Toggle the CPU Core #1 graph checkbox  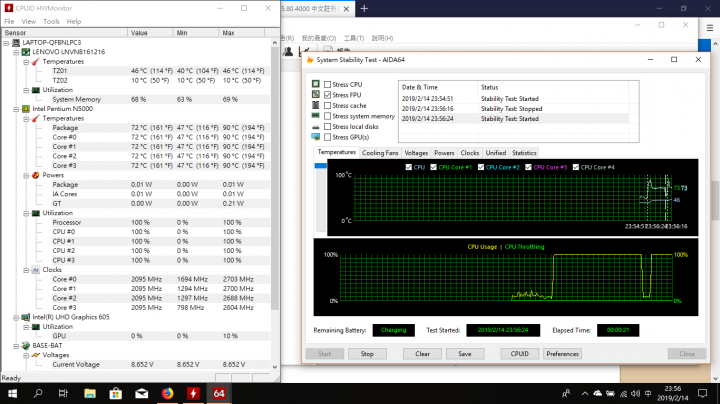pyautogui.click(x=433, y=167)
